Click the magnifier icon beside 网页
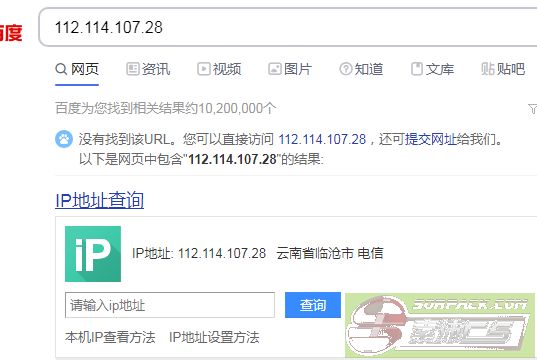Viewport: 537px width, 360px height. click(x=61, y=69)
